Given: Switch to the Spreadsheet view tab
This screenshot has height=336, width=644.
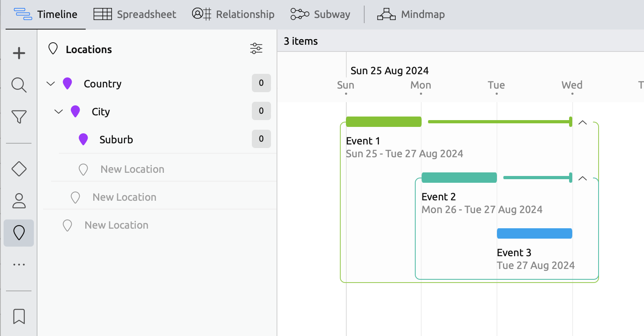Looking at the screenshot, I should [135, 14].
